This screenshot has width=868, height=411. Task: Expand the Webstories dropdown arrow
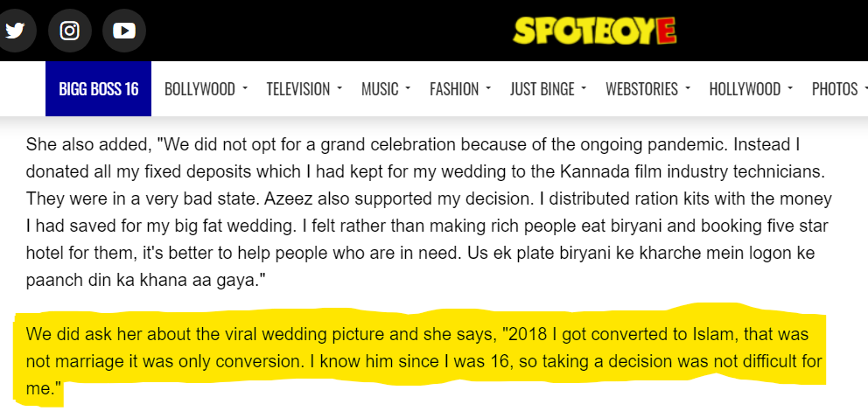[x=688, y=88]
